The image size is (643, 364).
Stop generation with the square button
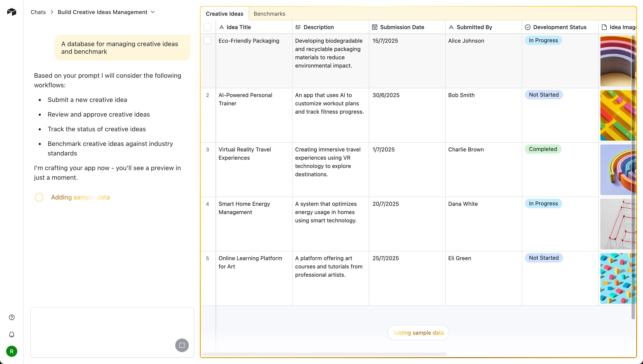[x=182, y=345]
